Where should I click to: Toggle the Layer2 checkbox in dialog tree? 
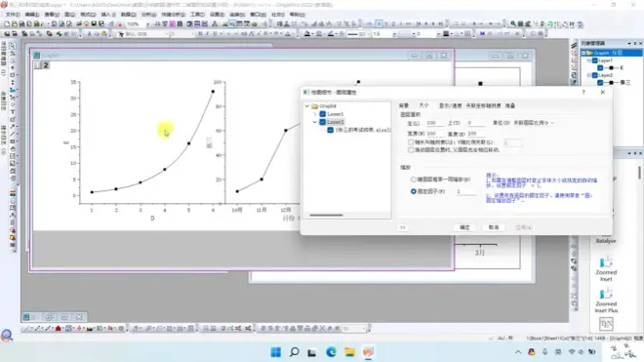coord(323,122)
